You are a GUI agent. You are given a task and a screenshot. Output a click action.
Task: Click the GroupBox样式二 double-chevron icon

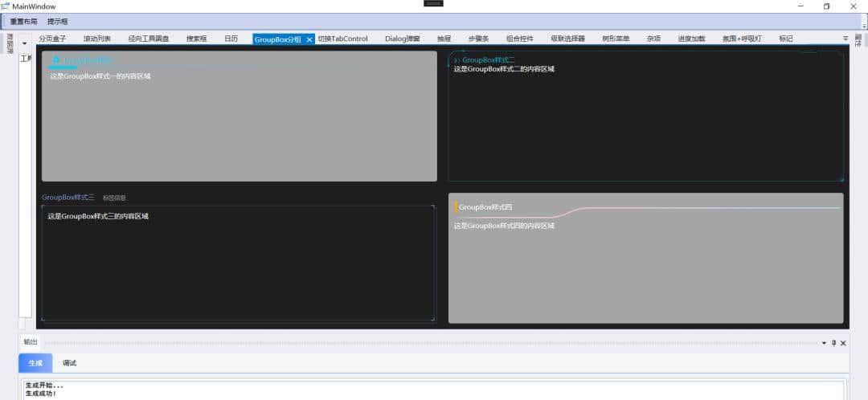tap(457, 59)
